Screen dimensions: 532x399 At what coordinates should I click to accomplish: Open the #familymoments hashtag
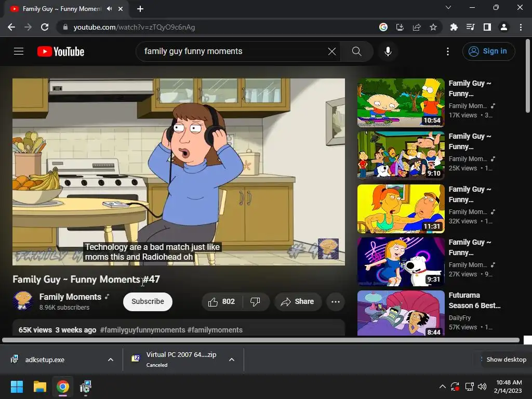click(x=215, y=330)
